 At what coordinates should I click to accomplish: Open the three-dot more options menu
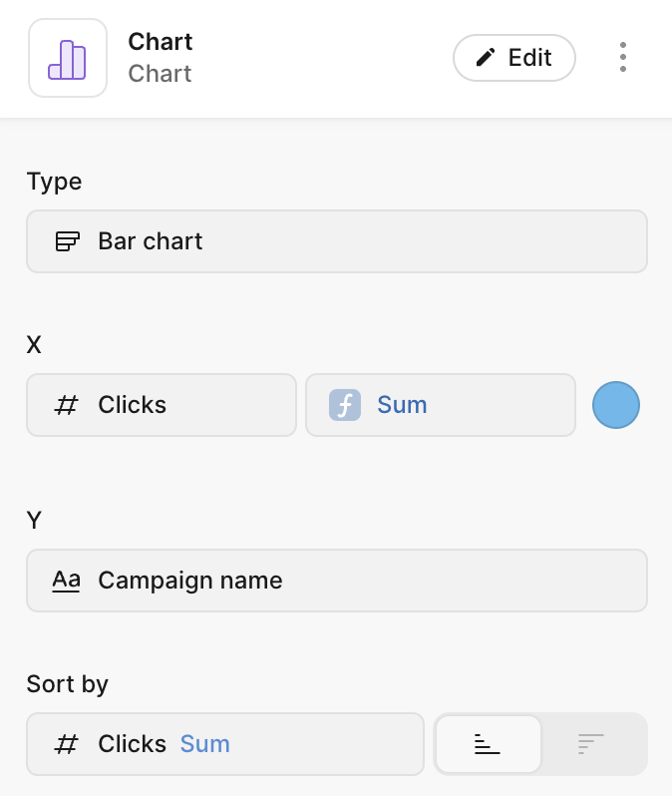[x=622, y=57]
